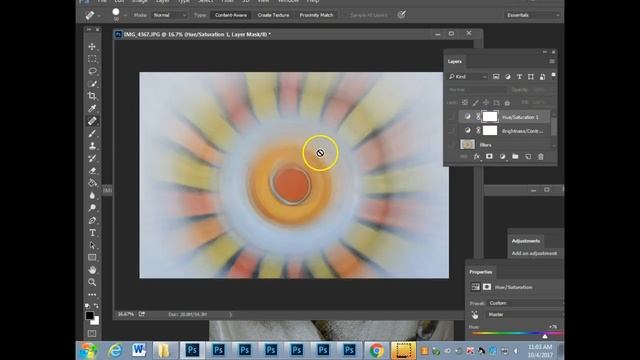This screenshot has height=360, width=640.
Task: Open Google Chrome from the taskbar
Action: (376, 350)
